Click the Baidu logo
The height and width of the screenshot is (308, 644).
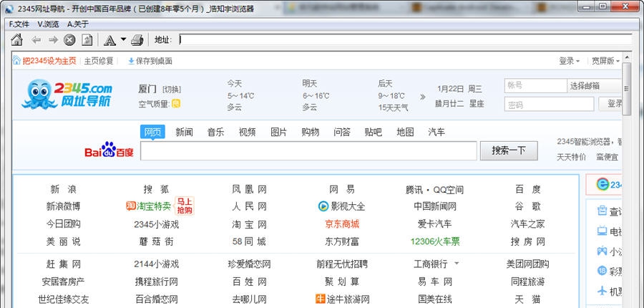[109, 150]
